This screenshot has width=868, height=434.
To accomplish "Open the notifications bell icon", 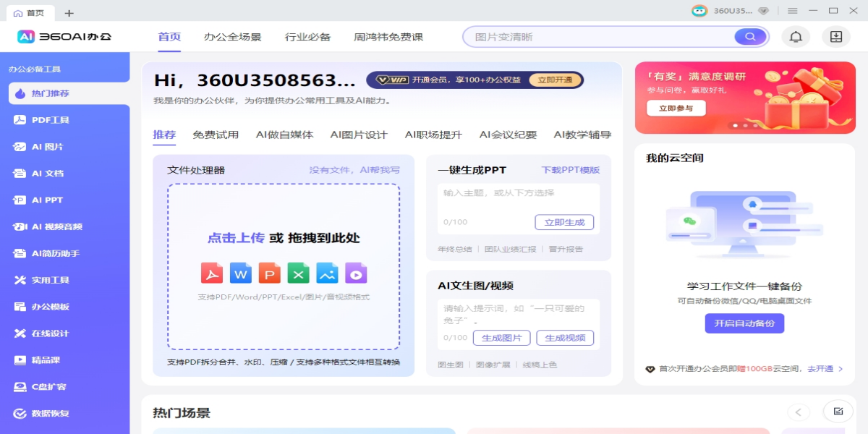I will [x=795, y=36].
